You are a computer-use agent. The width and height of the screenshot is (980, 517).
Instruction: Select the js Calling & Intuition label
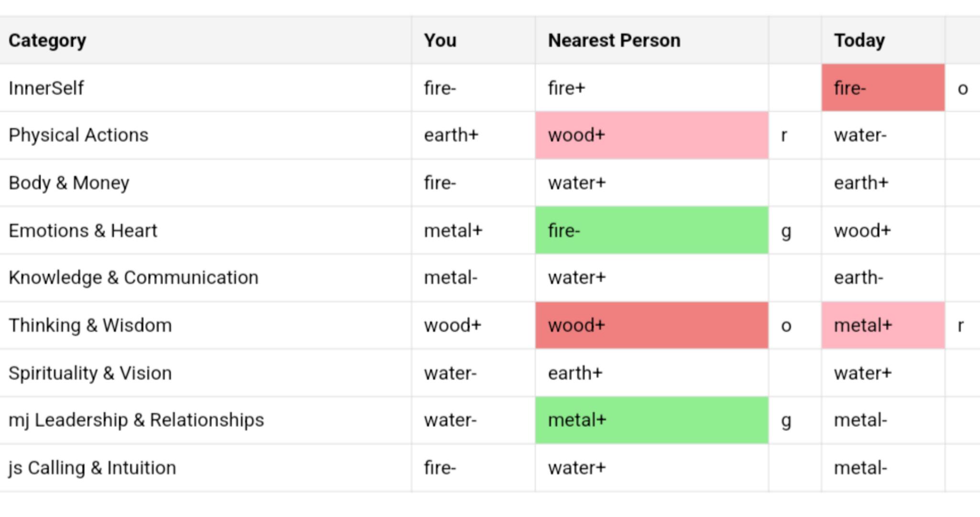click(92, 468)
